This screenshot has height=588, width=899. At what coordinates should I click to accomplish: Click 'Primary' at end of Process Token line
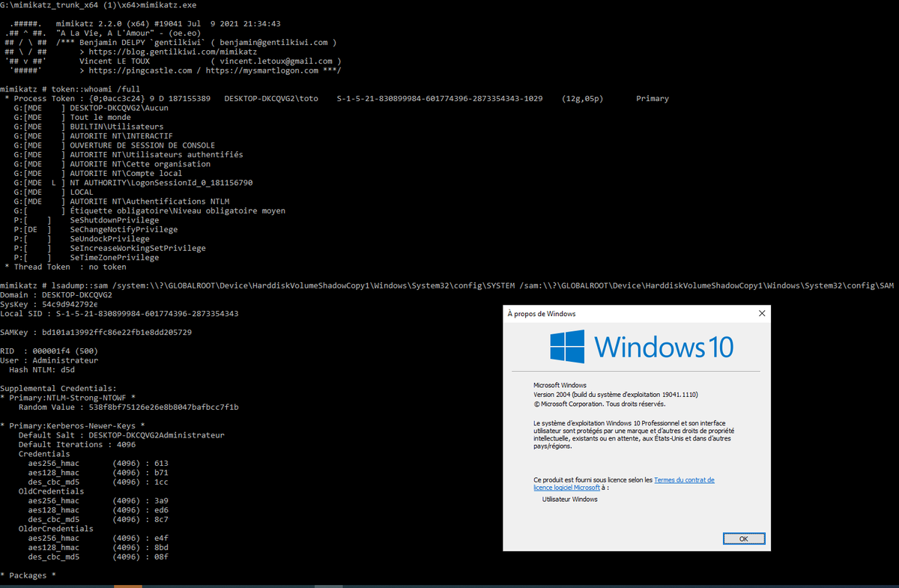click(x=653, y=99)
